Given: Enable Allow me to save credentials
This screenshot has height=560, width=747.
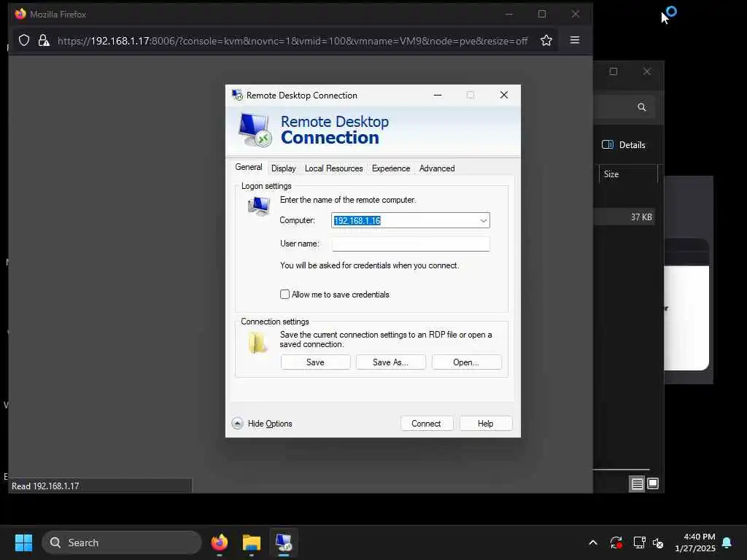Looking at the screenshot, I should coord(285,295).
